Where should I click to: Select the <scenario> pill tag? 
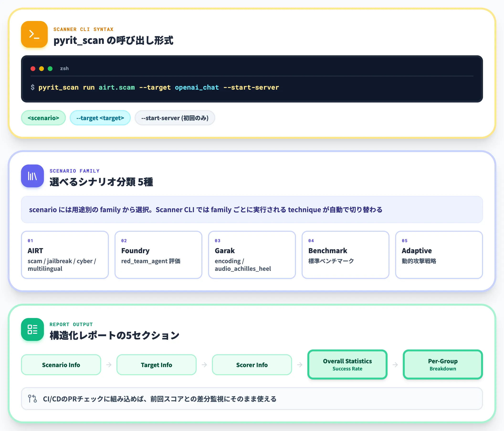click(x=43, y=118)
